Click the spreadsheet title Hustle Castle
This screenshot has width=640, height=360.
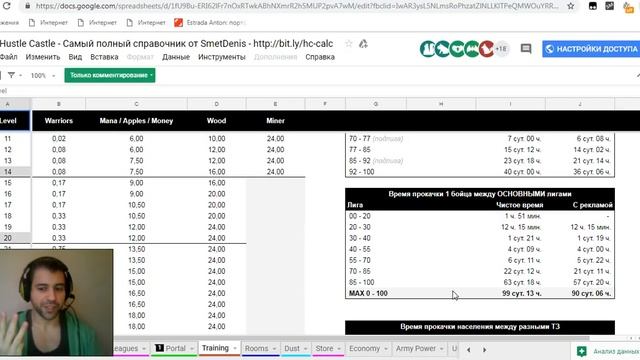[x=167, y=43]
